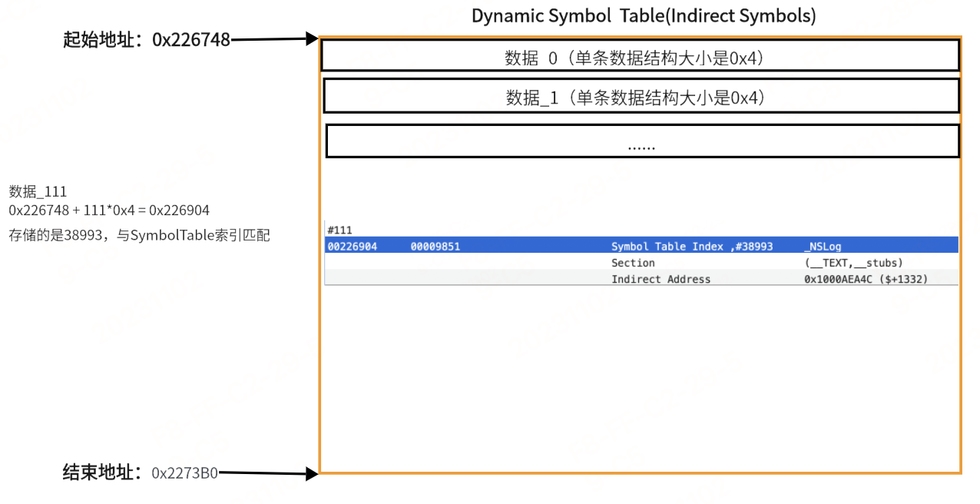Select the Symbol Table Index #38993 entry

pos(691,247)
